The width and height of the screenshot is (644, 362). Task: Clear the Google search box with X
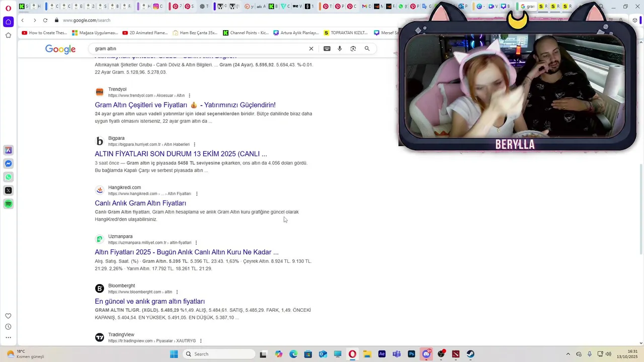pyautogui.click(x=311, y=49)
